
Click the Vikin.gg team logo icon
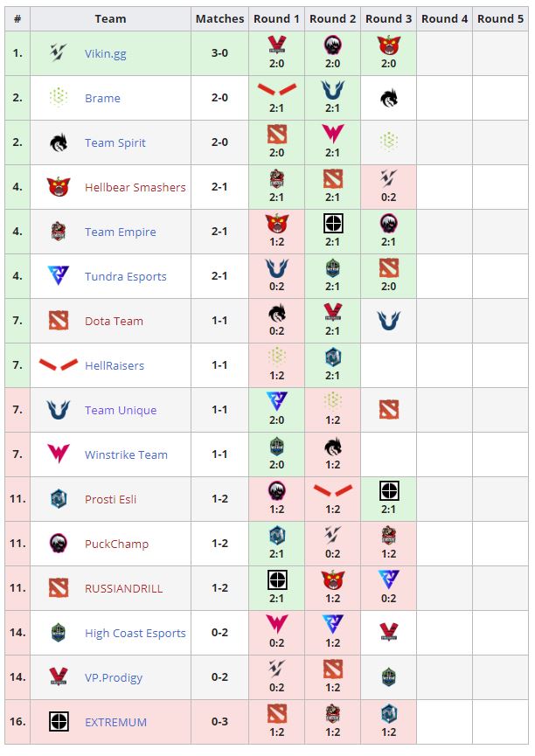coord(59,53)
